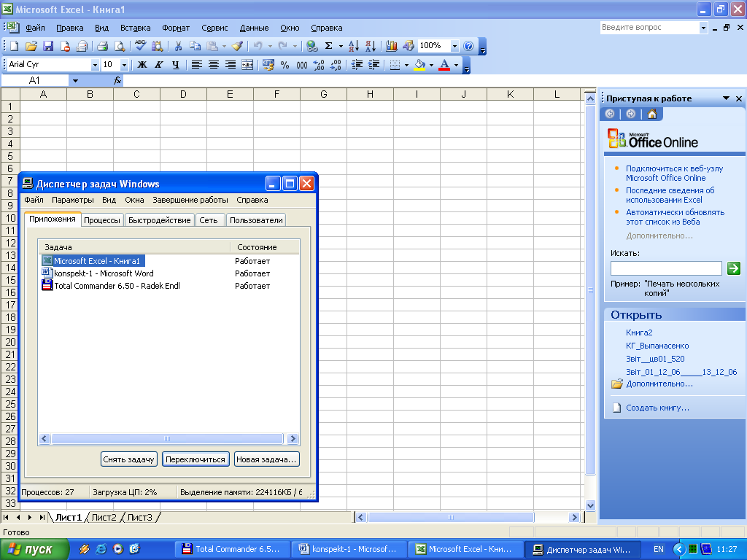
Task: Expand the task pane title dropdown arrow
Action: click(x=726, y=98)
